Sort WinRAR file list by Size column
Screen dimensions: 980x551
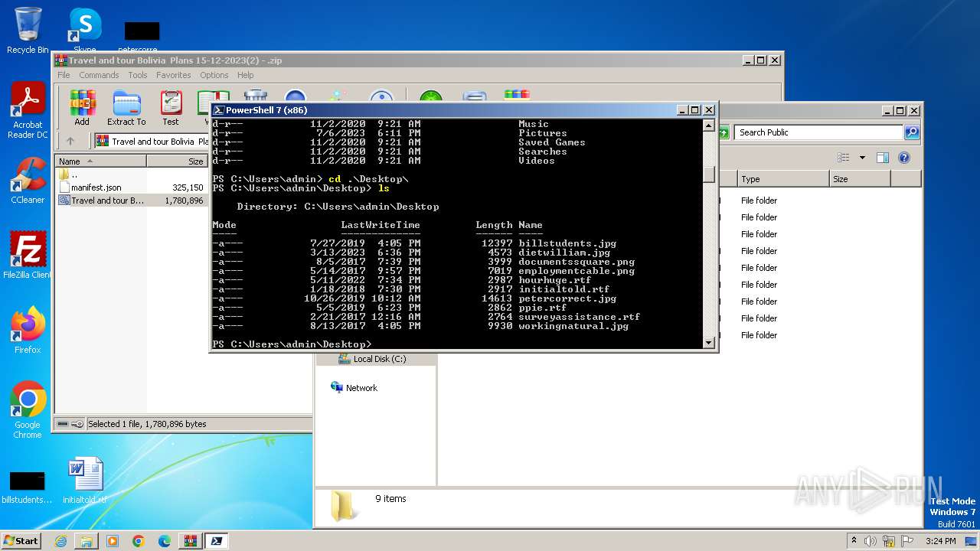pyautogui.click(x=178, y=161)
